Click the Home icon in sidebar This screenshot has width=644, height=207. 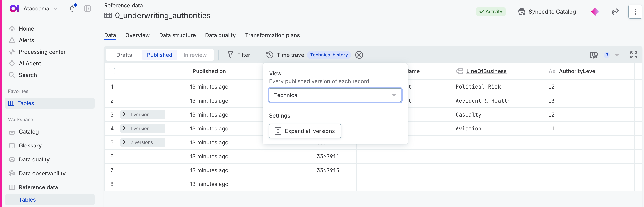click(x=12, y=29)
